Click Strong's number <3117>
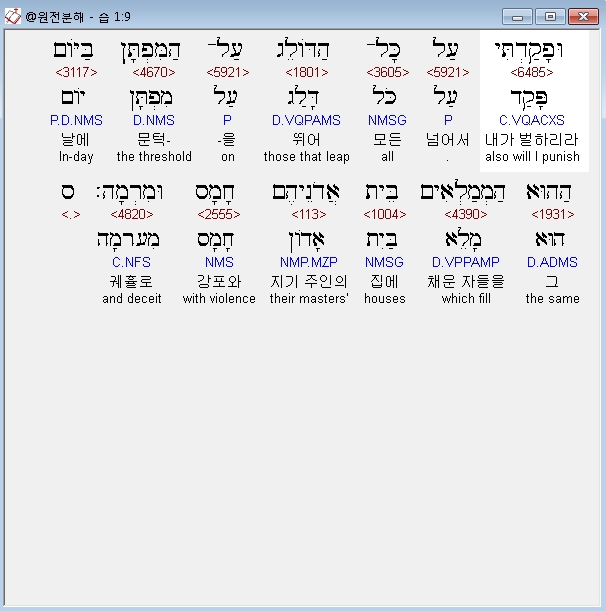606x611 pixels. coord(76,72)
